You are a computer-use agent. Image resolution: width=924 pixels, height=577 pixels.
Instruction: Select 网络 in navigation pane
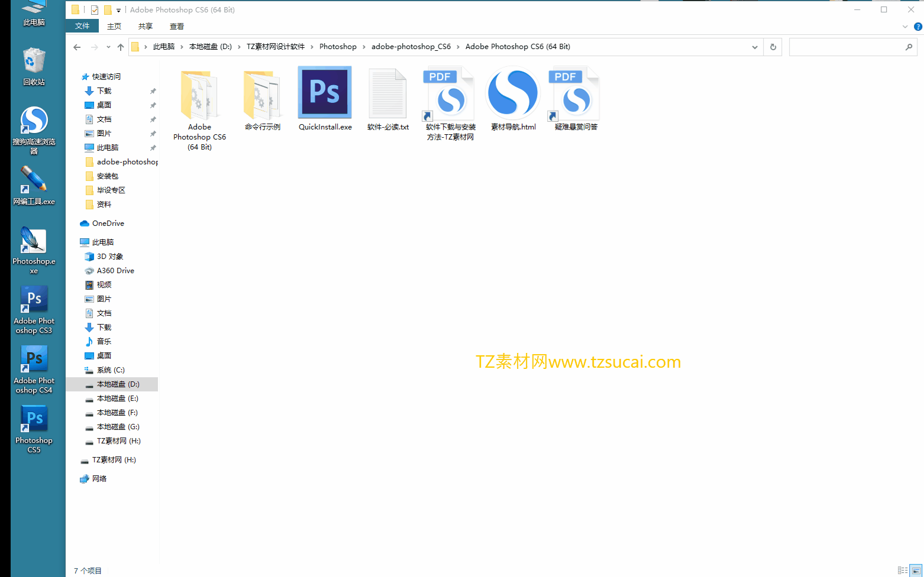pos(99,479)
